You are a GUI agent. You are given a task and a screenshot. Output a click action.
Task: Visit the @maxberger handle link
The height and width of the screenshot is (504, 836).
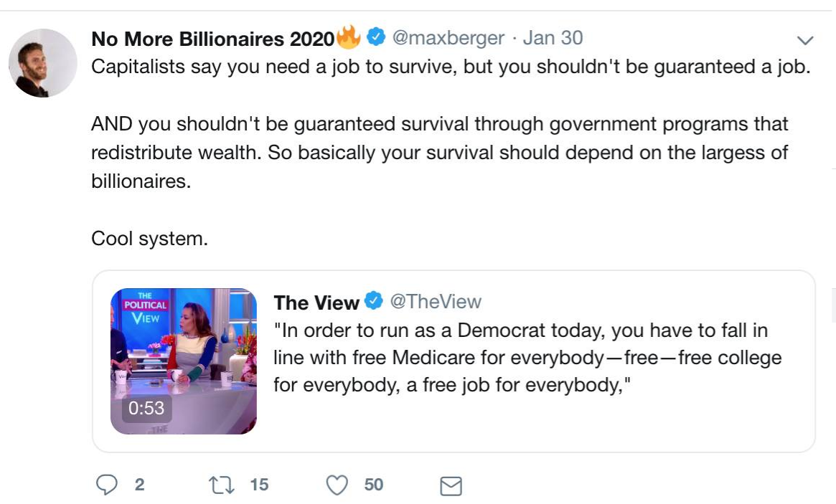448,38
